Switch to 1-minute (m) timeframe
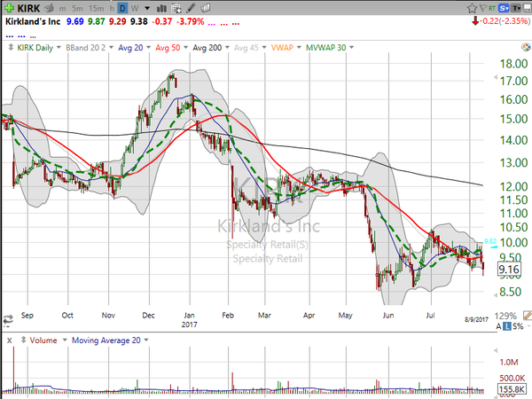Screen dimensions: 532x399 point(62,9)
